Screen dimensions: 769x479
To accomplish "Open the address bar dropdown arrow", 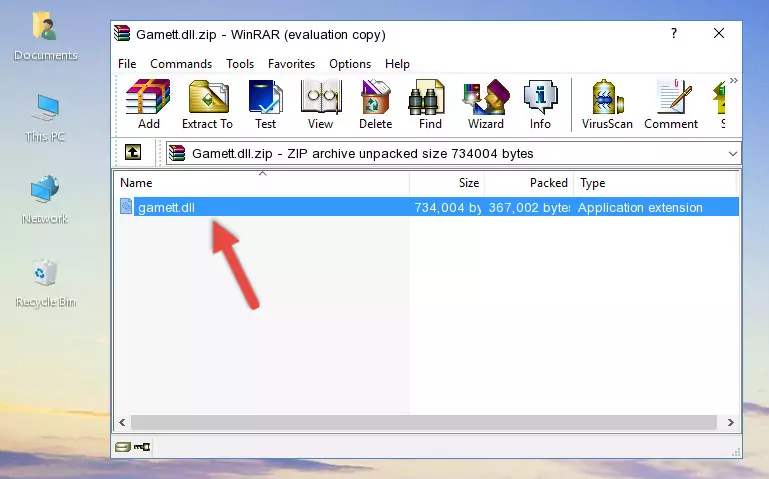I will point(732,153).
